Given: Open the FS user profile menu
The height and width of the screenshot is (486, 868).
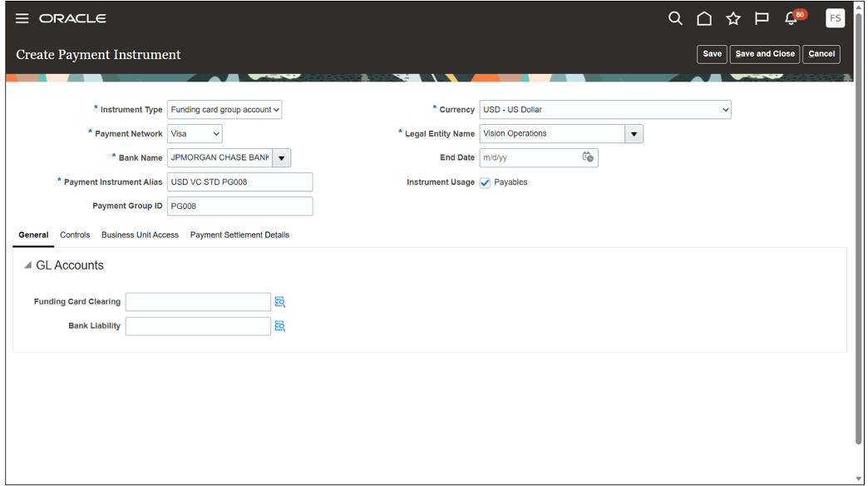Looking at the screenshot, I should click(x=835, y=18).
